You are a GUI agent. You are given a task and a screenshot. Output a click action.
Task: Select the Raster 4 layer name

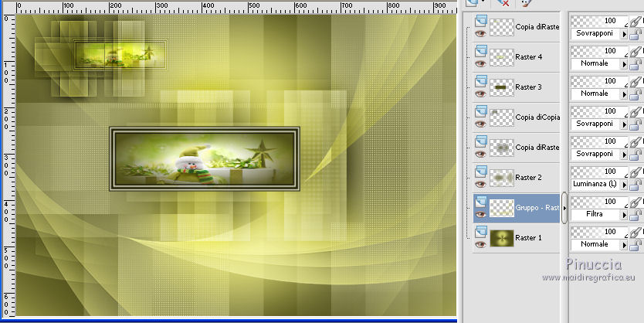(x=529, y=57)
